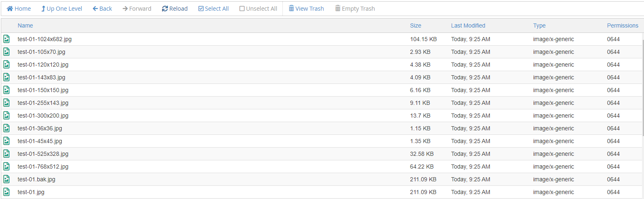Screen dimensions: 644x199
Task: Sort by Last Modified column
Action: (x=468, y=25)
